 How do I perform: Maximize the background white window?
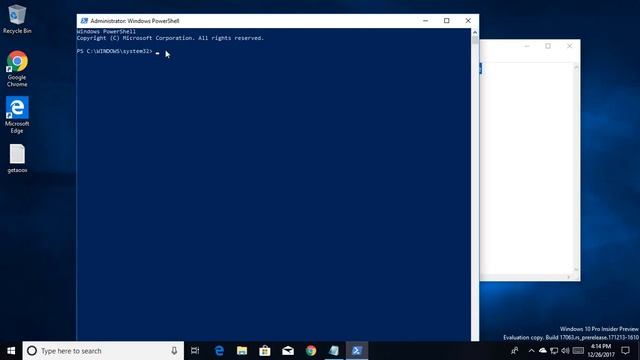[x=548, y=46]
